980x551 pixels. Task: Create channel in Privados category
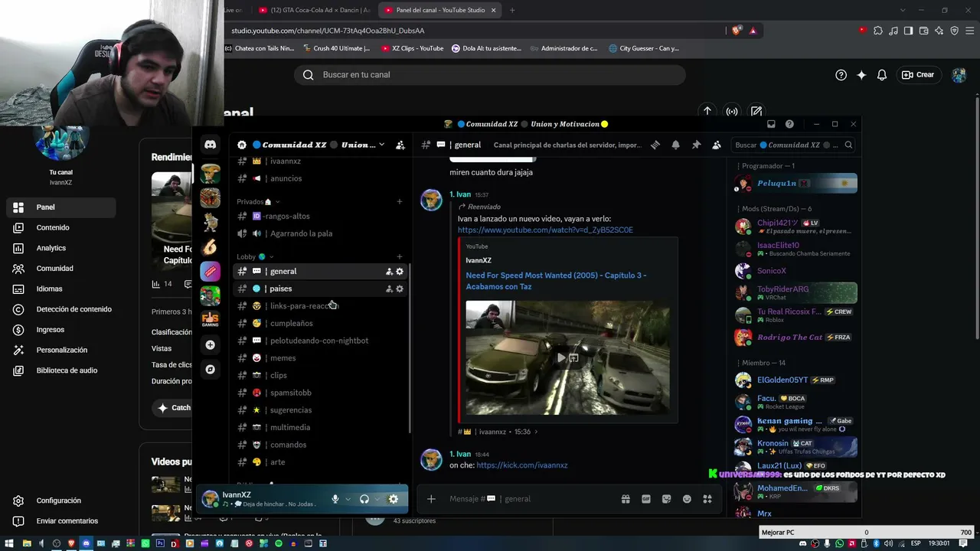point(399,202)
